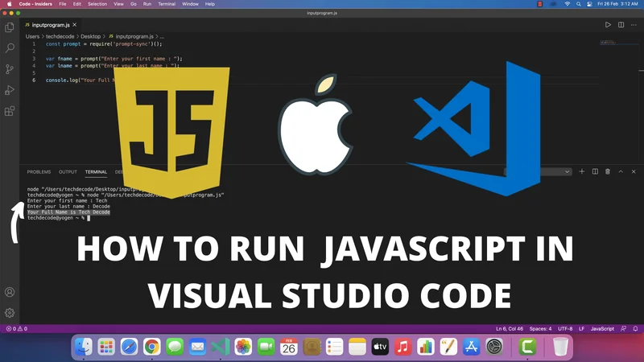Open the Explorer view in activity bar
This screenshot has width=644, height=362.
click(10, 27)
